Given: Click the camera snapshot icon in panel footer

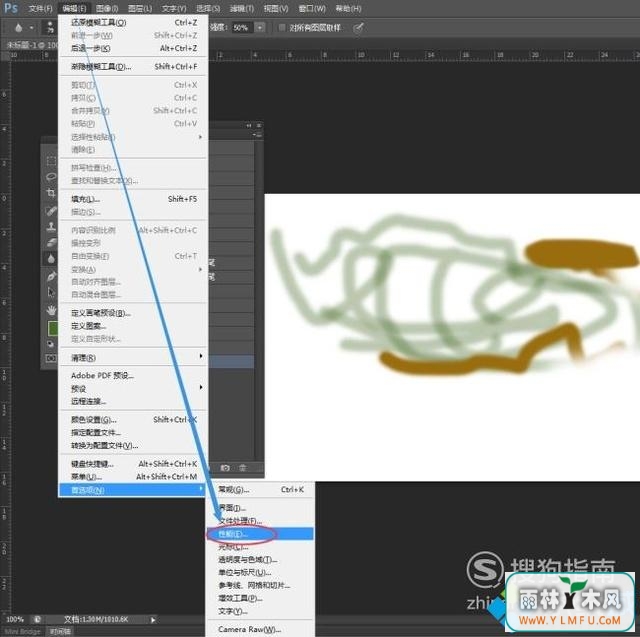Looking at the screenshot, I should (x=225, y=468).
